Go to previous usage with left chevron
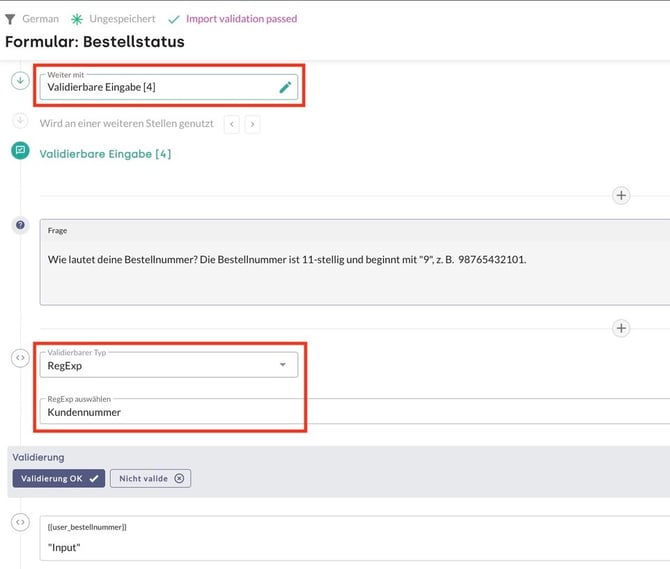The width and height of the screenshot is (670, 569). [x=231, y=124]
